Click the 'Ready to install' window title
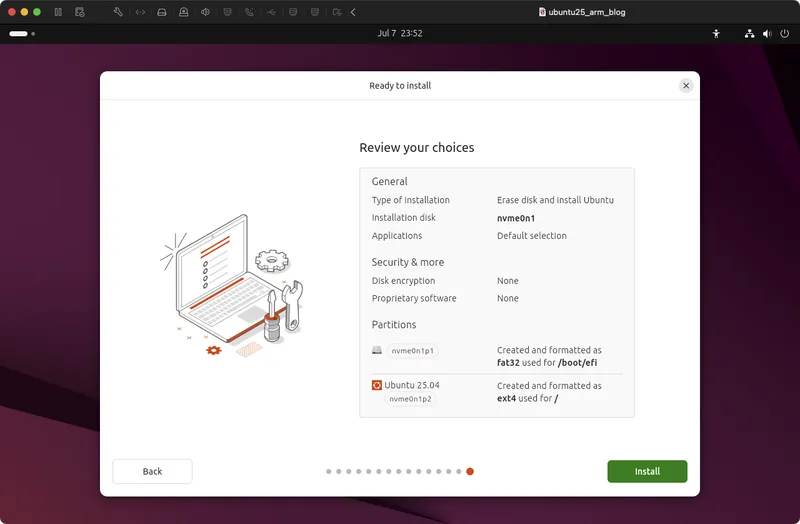The image size is (800, 524). click(x=400, y=86)
